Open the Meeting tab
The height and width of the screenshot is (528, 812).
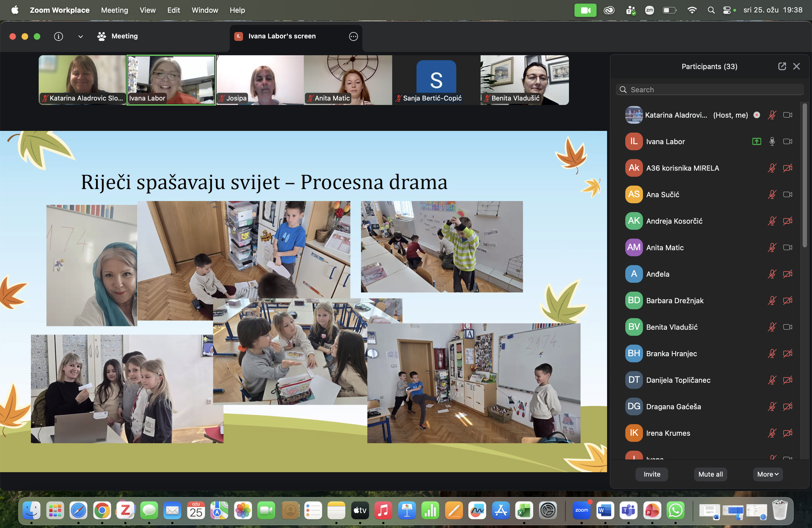pyautogui.click(x=117, y=36)
